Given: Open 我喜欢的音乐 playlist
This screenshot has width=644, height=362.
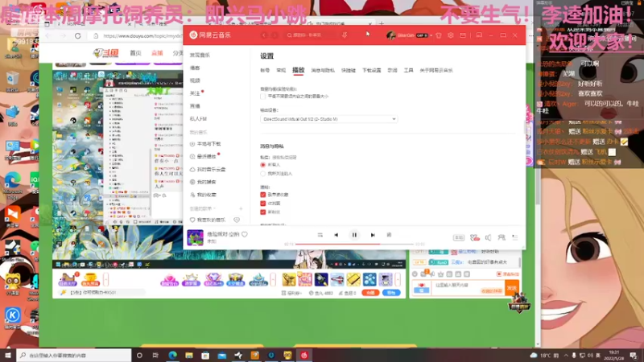Looking at the screenshot, I should coord(208,220).
